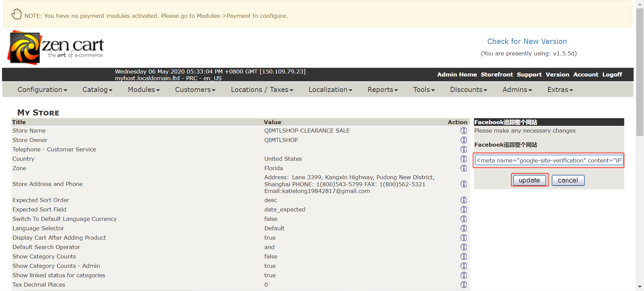Screen dimensions: 644x291
Task: Expand the Admins menu
Action: click(517, 90)
